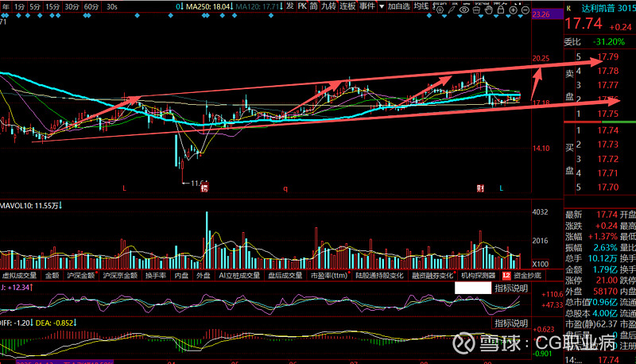Click the 涨停 21.00 value
Screen dimensions: 636x364
point(607,281)
